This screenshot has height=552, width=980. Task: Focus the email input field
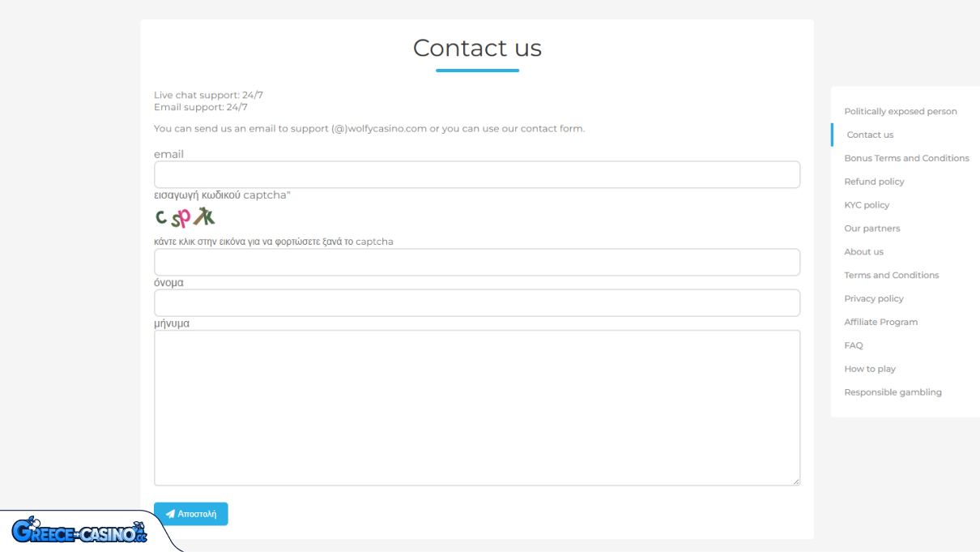tap(477, 174)
